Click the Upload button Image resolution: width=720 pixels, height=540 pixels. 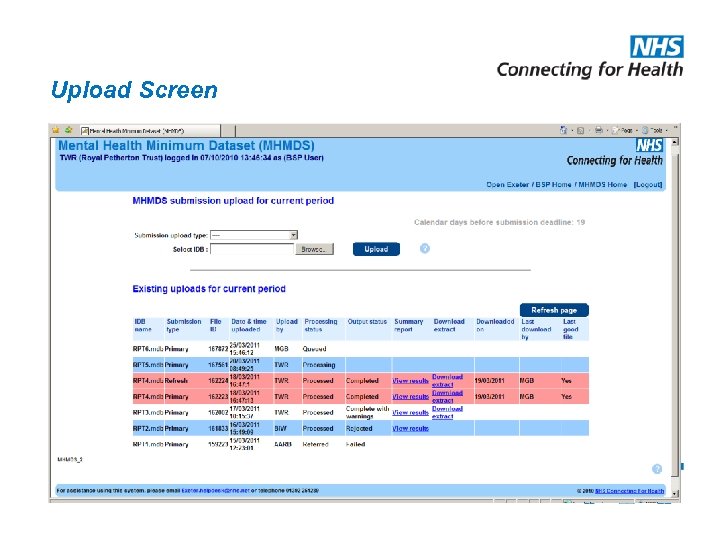[376, 249]
